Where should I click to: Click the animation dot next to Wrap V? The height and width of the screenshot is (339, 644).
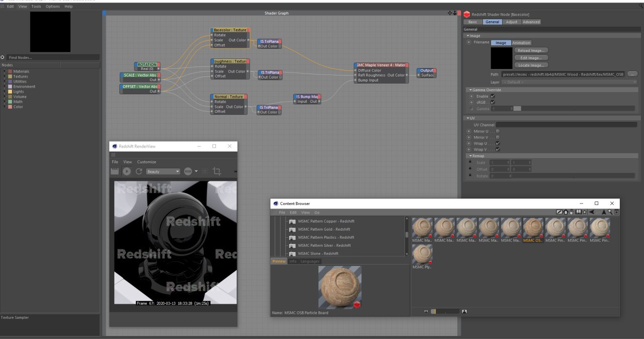pyautogui.click(x=469, y=150)
